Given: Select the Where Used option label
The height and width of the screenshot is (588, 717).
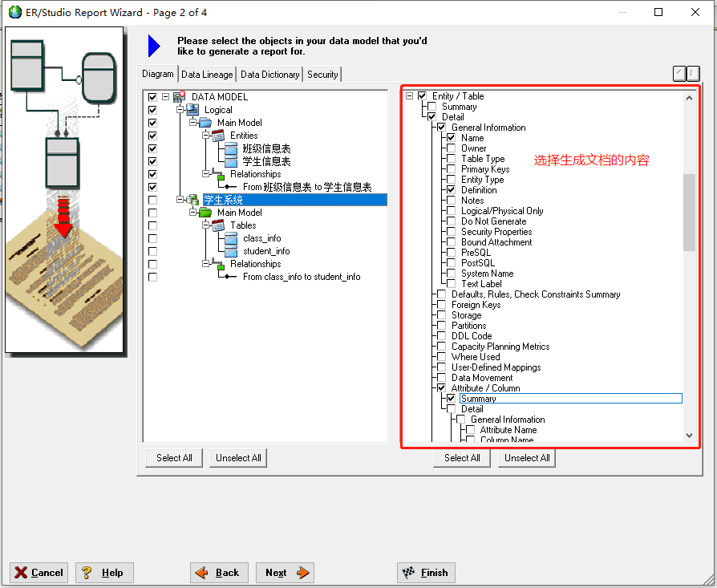Looking at the screenshot, I should [x=476, y=357].
